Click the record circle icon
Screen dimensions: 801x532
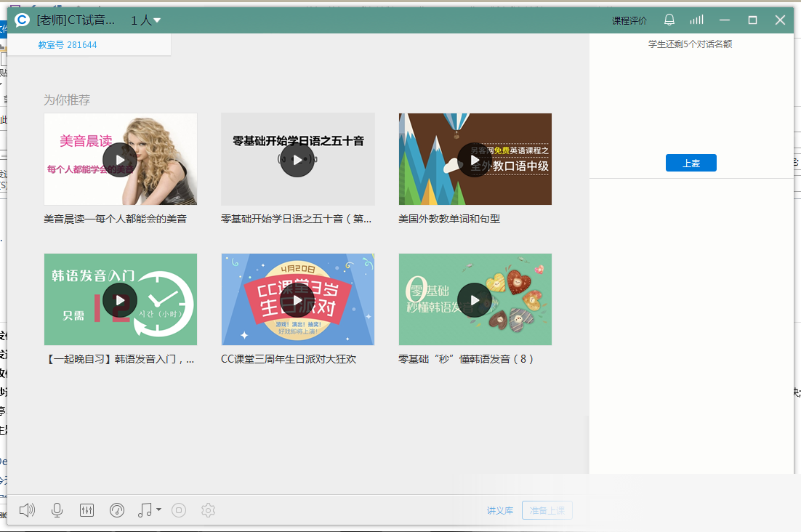[x=179, y=510]
